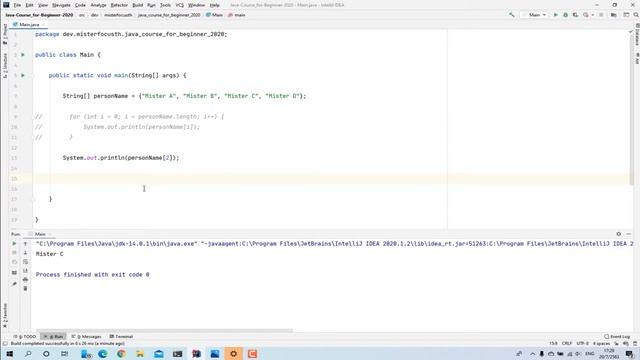This screenshot has height=360, width=640.
Task: Click the java_course_for_beginner_2020 breadcrumb
Action: coord(169,15)
